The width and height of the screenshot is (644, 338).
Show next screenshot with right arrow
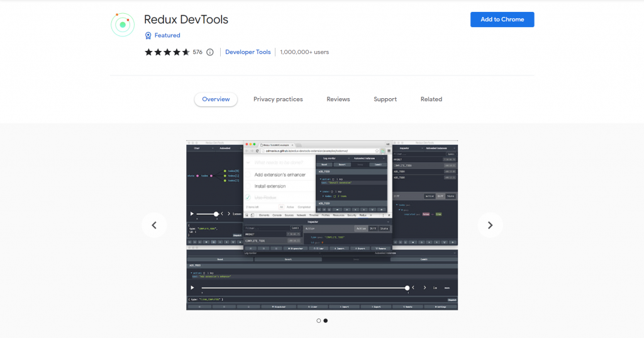(x=490, y=225)
